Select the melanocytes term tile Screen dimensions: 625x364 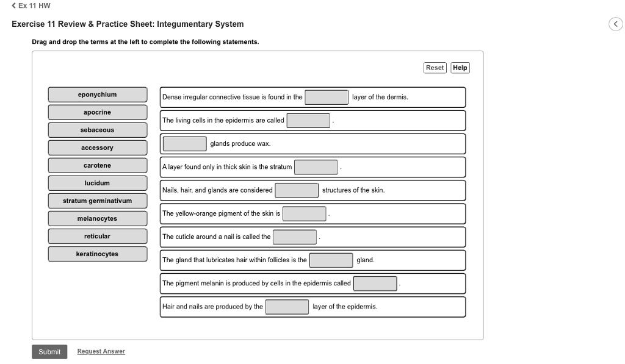click(97, 218)
